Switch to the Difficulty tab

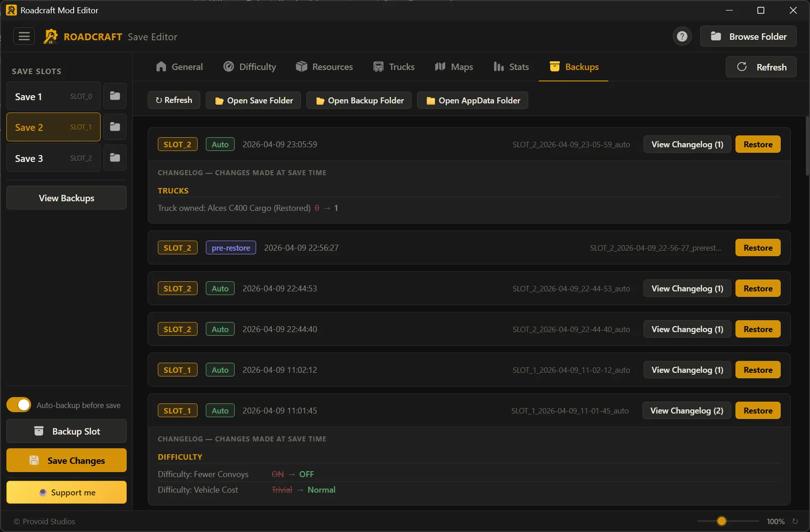(x=250, y=67)
